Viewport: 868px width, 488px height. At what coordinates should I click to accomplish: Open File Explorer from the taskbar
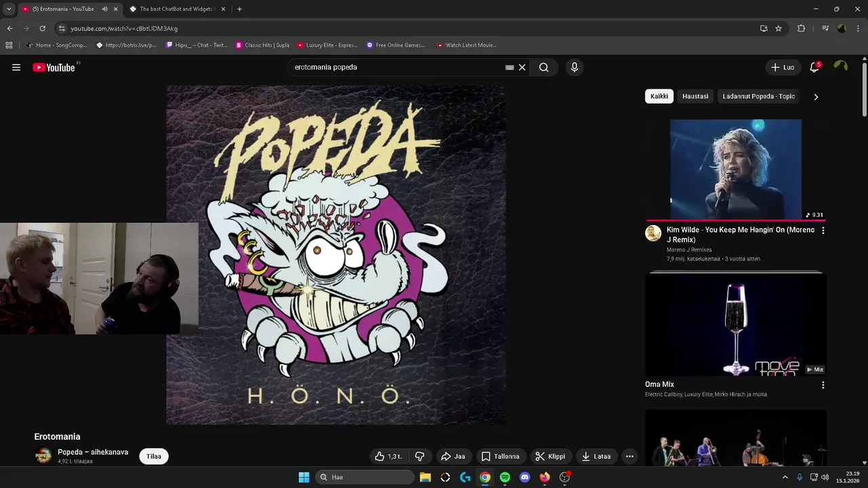tap(425, 477)
